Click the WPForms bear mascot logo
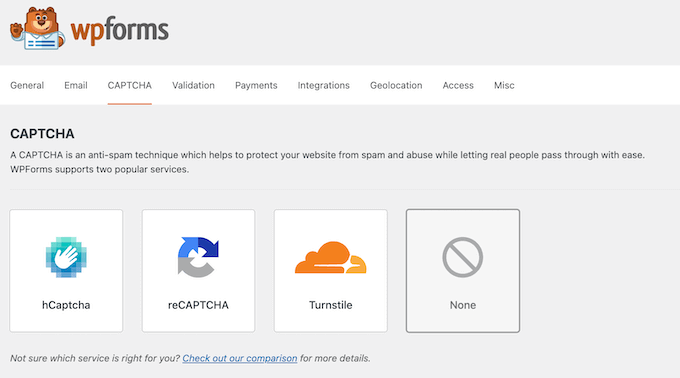Viewport: 680px width, 378px height. [37, 28]
